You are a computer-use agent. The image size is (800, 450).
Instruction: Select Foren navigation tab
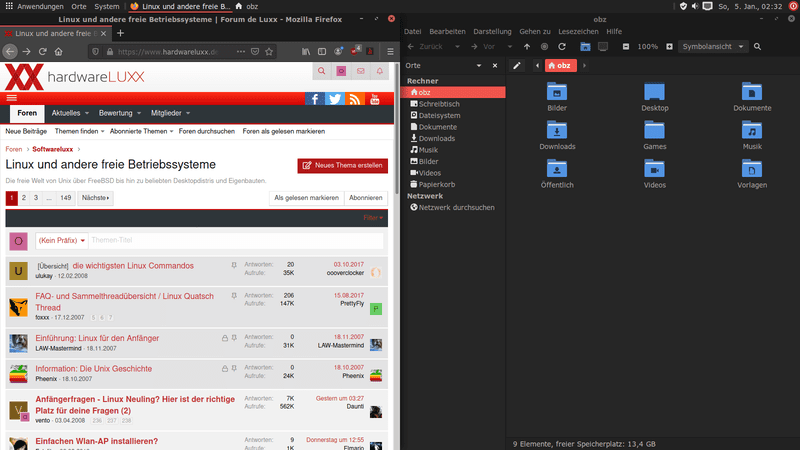[x=27, y=113]
